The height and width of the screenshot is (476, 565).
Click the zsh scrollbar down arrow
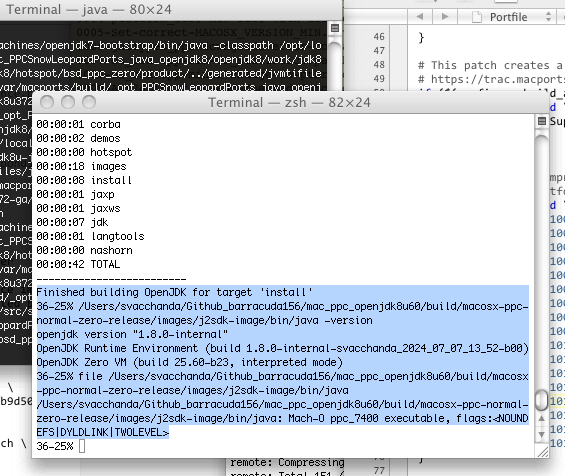[x=542, y=435]
